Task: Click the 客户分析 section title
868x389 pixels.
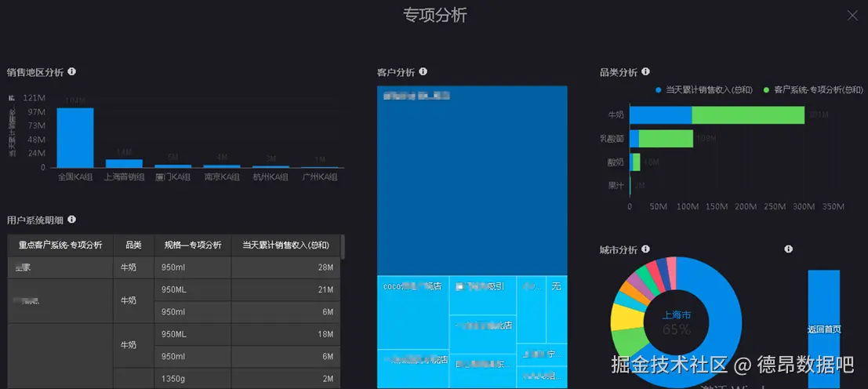Action: pos(396,72)
